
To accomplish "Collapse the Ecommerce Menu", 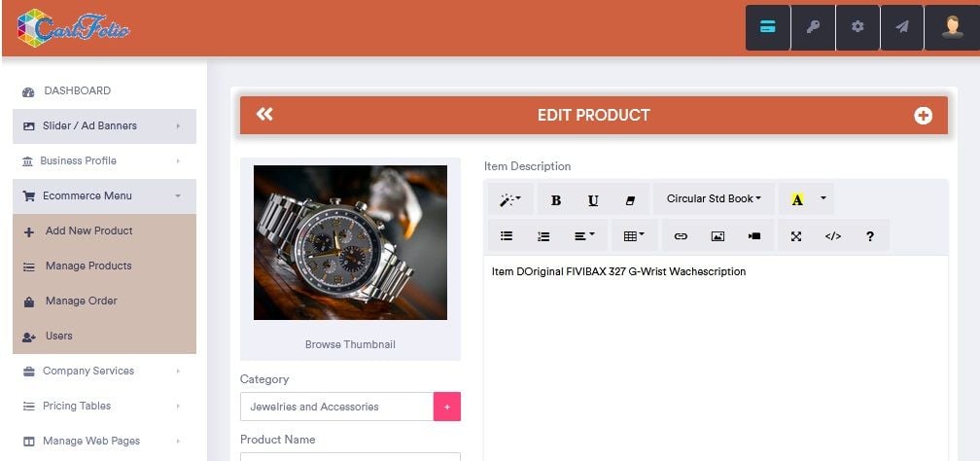I will pyautogui.click(x=104, y=196).
